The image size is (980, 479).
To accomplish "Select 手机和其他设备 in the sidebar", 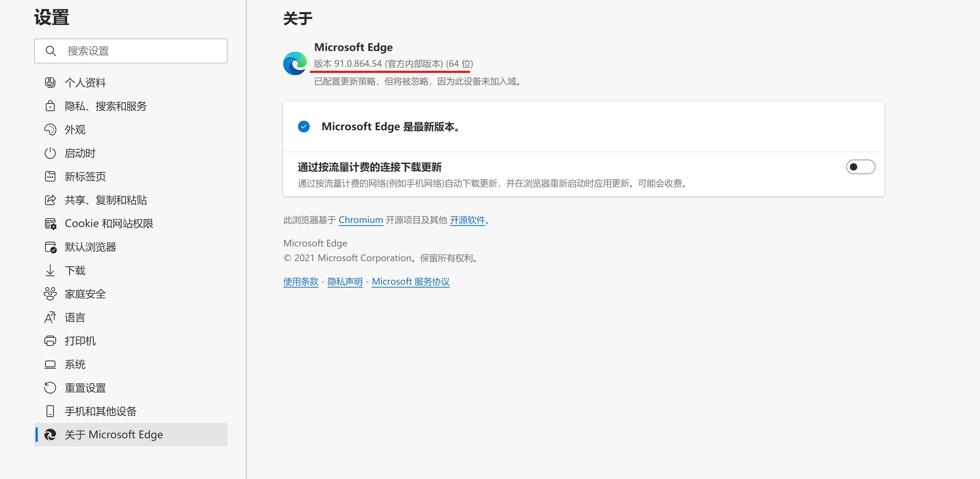I will click(x=100, y=411).
